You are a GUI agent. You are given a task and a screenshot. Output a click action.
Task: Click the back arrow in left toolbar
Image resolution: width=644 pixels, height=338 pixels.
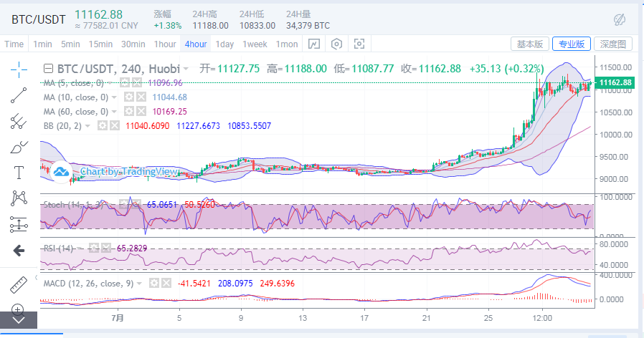click(19, 250)
